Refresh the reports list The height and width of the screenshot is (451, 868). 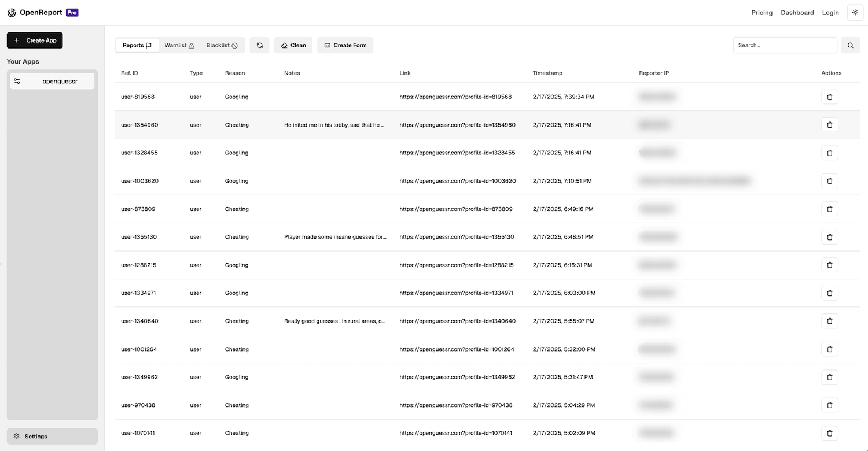click(259, 45)
